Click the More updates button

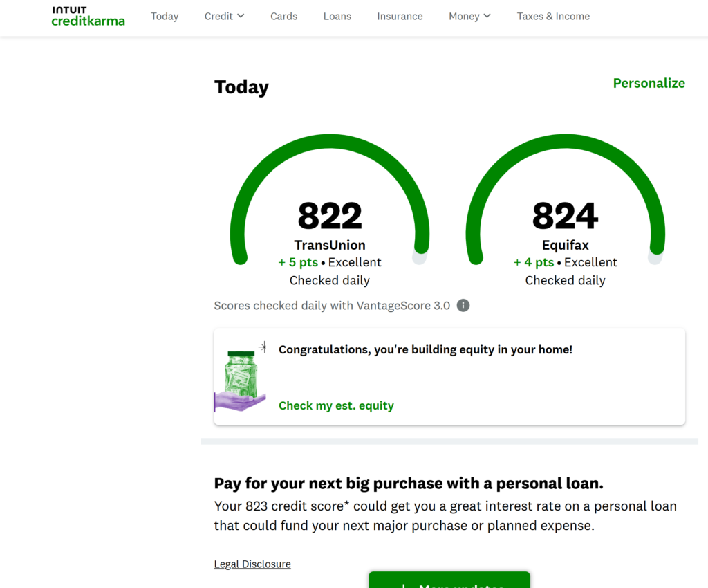click(x=449, y=580)
